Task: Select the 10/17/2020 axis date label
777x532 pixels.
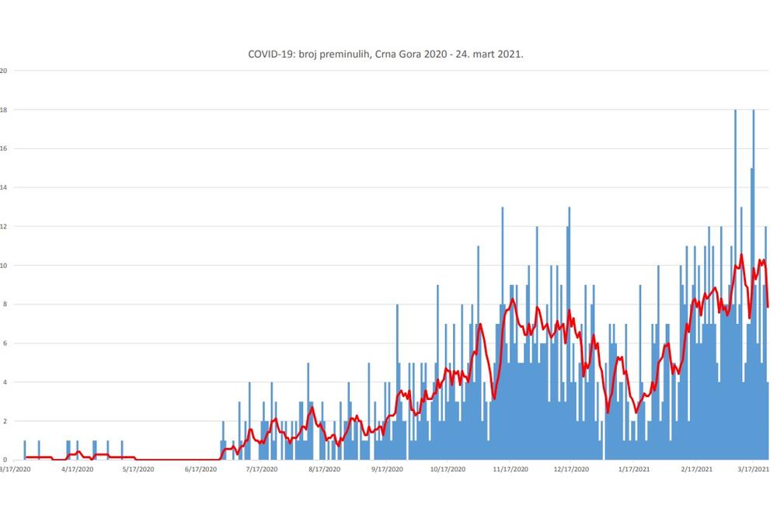Action: (448, 469)
